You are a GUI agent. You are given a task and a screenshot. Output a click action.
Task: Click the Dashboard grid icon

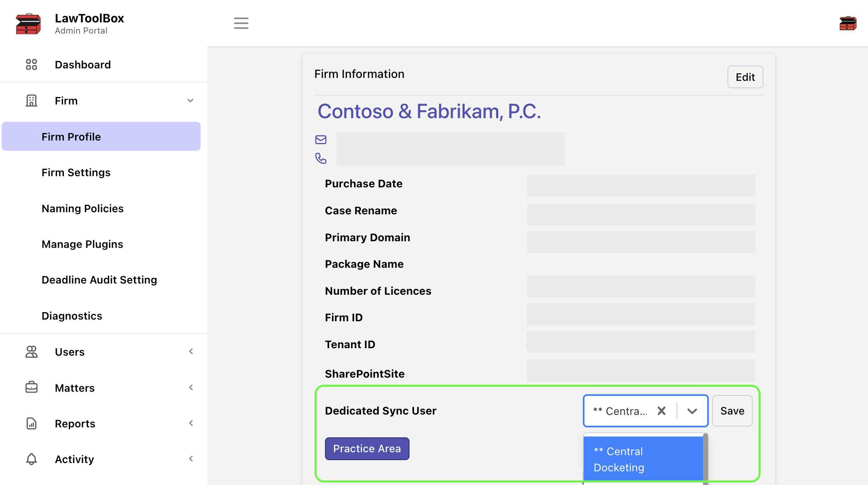point(32,65)
